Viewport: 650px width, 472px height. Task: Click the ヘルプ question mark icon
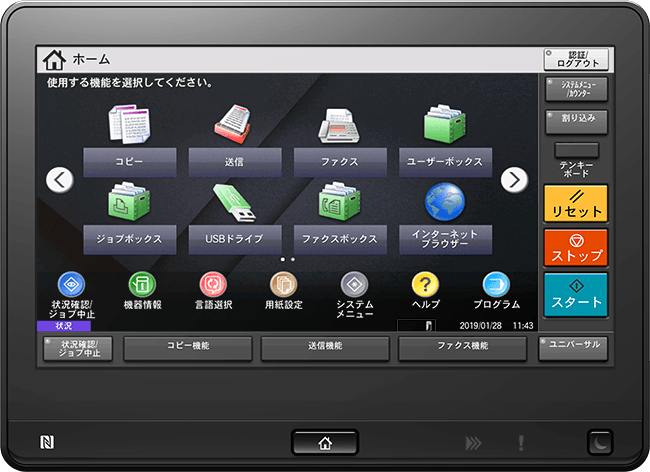pyautogui.click(x=426, y=285)
